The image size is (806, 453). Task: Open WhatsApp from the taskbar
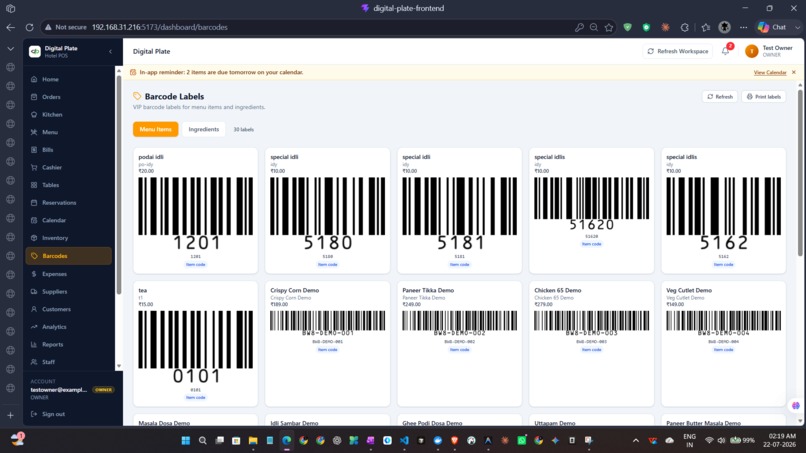coord(522,440)
